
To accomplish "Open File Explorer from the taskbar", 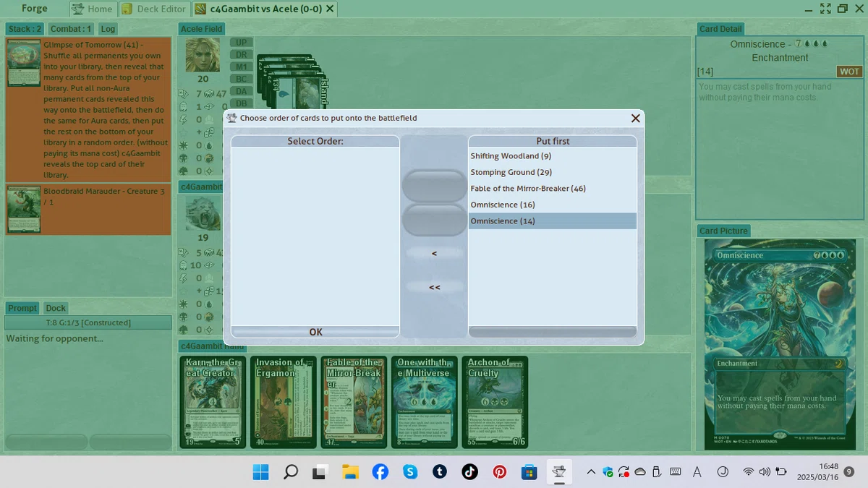I will coord(350,472).
